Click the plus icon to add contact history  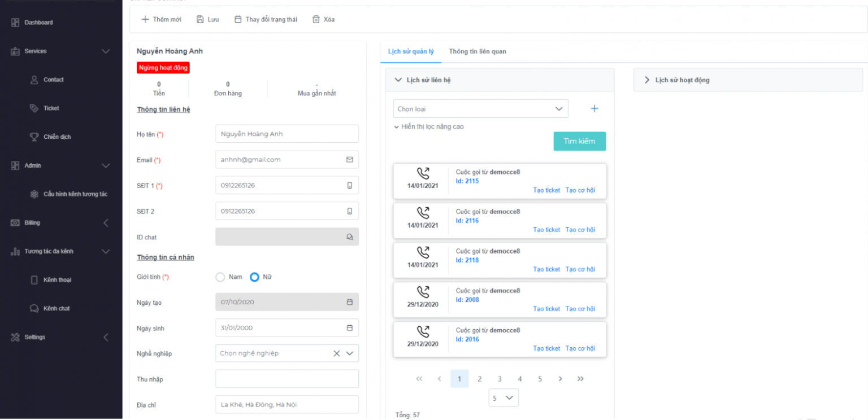[x=594, y=108]
